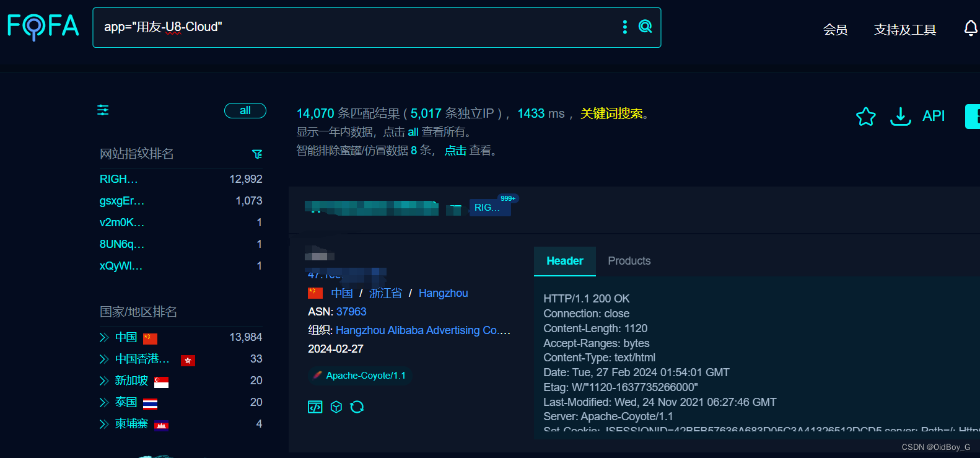This screenshot has width=980, height=458.
Task: Click the blurred IP address link
Action: [x=347, y=273]
